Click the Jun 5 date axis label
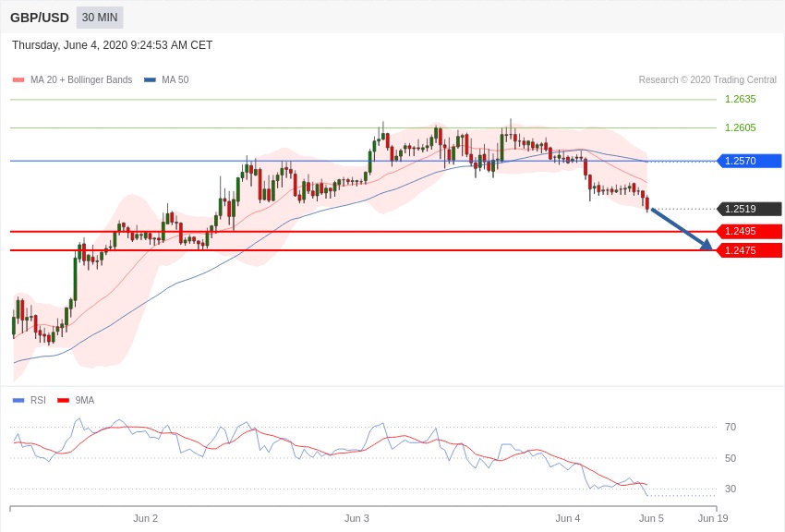The width and height of the screenshot is (785, 532). coord(651,518)
